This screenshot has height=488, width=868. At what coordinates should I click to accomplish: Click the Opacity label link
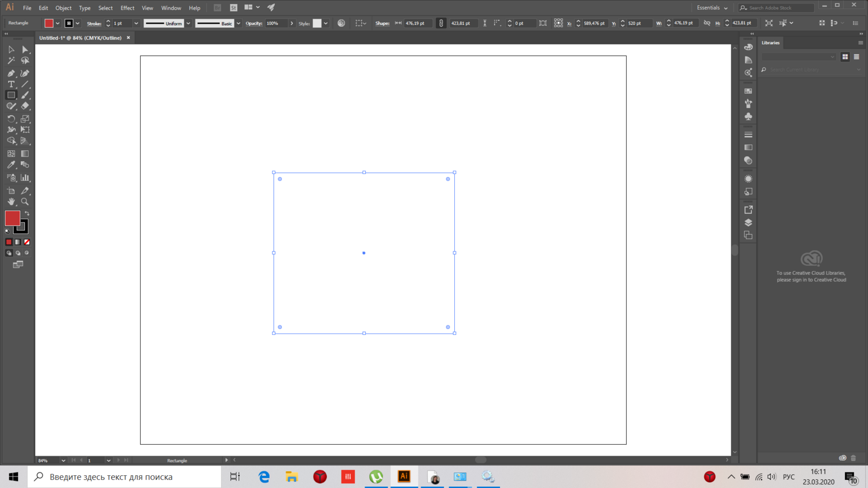click(253, 24)
